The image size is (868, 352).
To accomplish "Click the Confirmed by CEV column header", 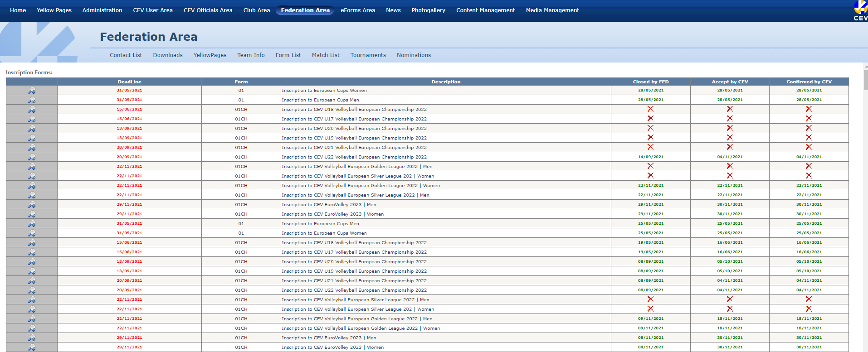I will (x=809, y=82).
